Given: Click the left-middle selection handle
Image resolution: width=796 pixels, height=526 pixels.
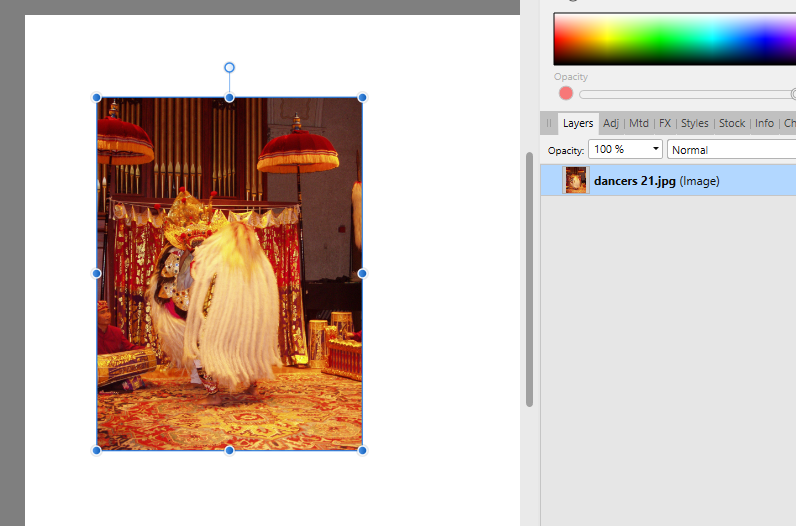Looking at the screenshot, I should 96,274.
